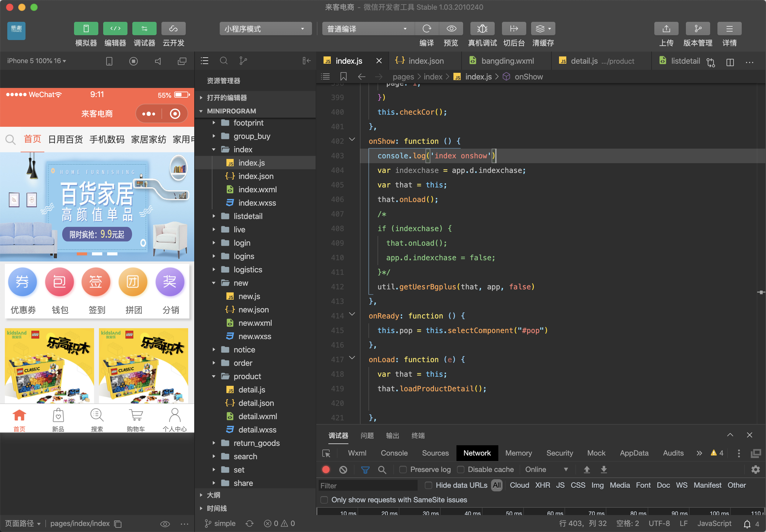Switch to the AppData devtools tab

[634, 453]
